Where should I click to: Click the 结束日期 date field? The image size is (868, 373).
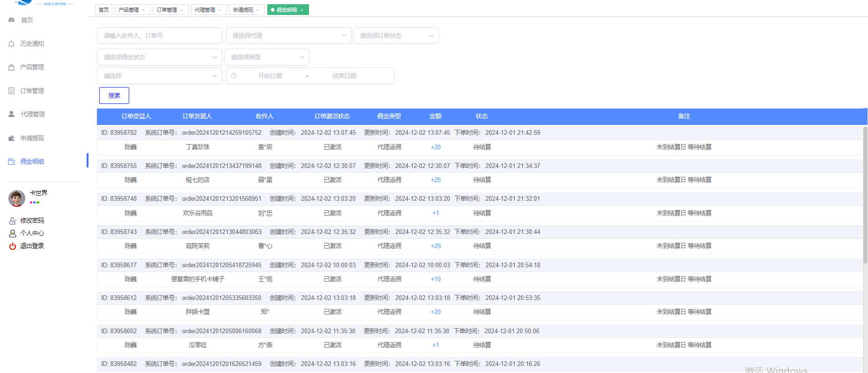[x=344, y=76]
